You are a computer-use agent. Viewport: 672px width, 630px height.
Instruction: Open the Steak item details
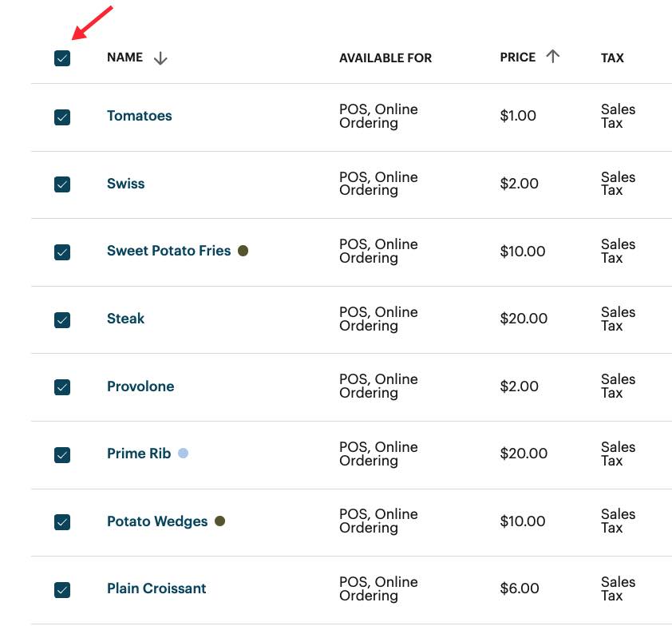(x=125, y=319)
